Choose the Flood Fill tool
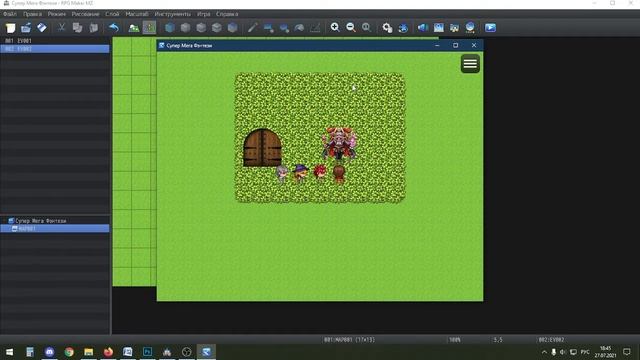The image size is (640, 360). 299,27
